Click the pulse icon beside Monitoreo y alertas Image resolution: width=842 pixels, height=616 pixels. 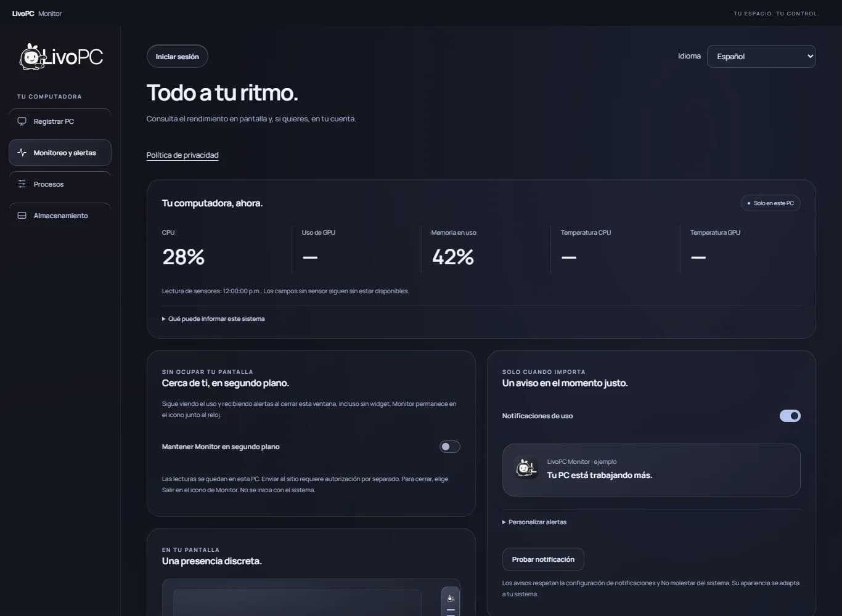(22, 153)
